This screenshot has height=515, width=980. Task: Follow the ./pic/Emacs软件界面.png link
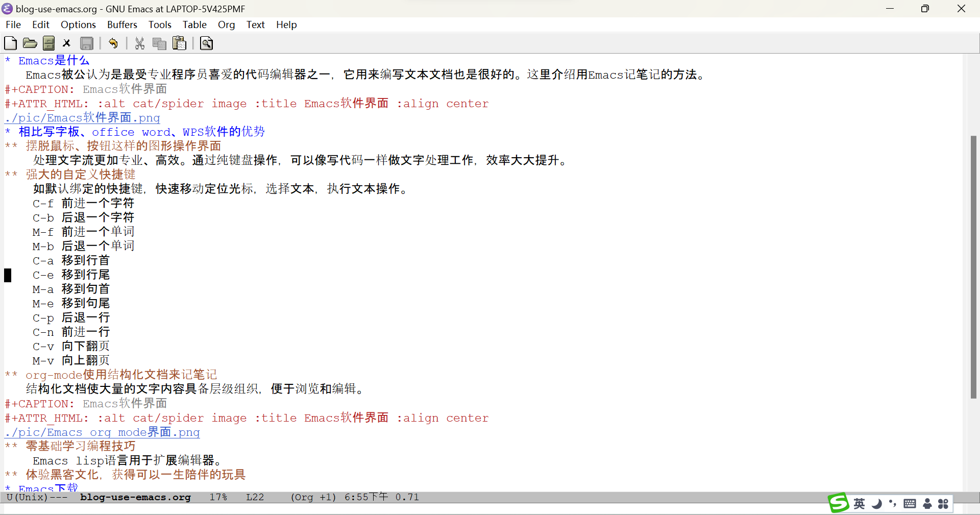click(82, 118)
